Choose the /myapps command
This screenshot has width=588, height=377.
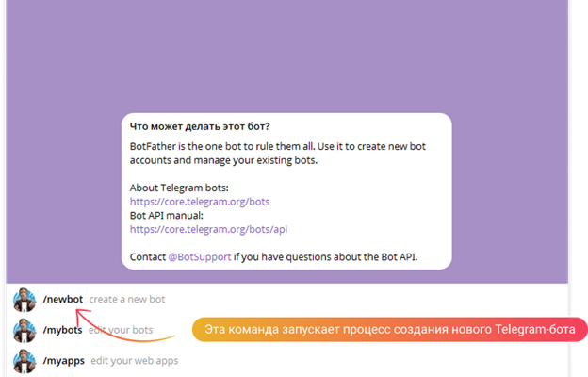pyautogui.click(x=63, y=361)
